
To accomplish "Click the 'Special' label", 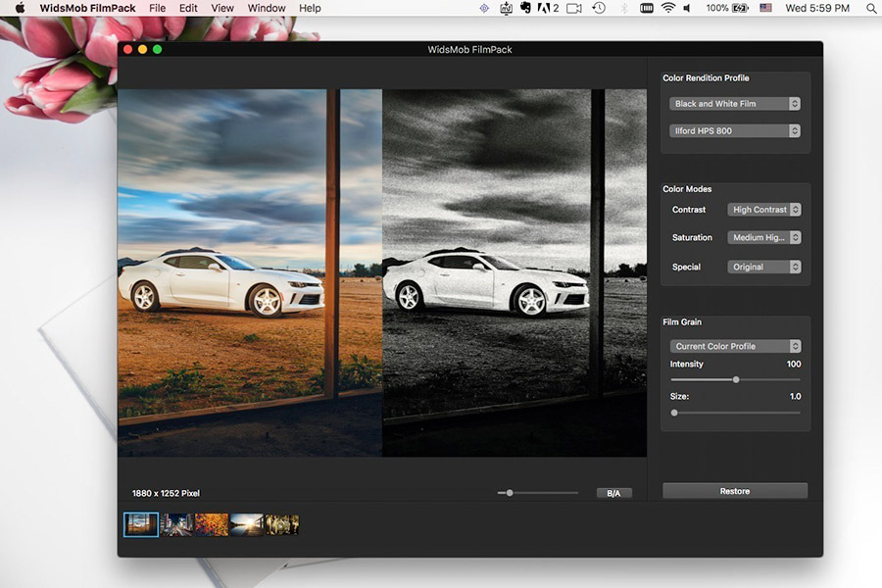I will (x=686, y=267).
